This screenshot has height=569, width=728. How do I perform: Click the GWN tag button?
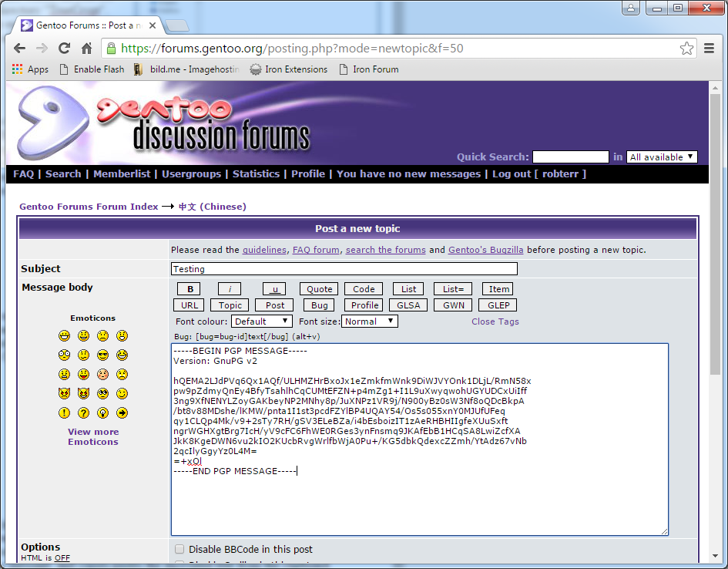point(453,305)
